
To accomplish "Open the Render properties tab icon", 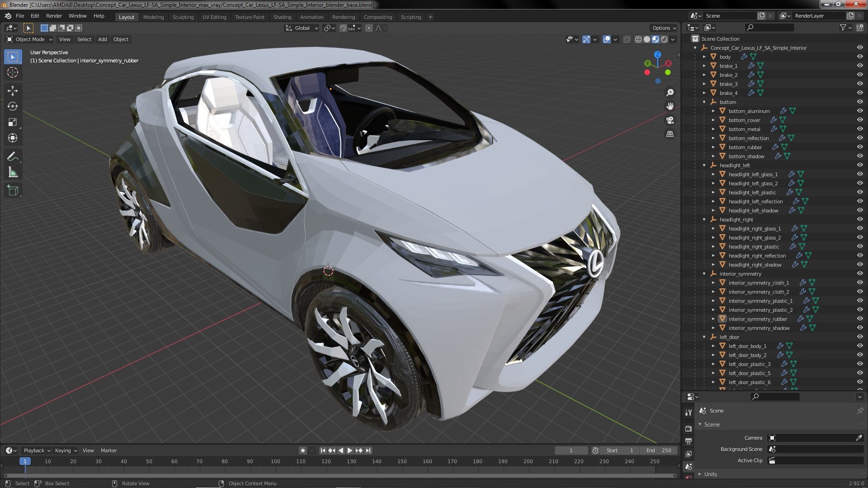I will tap(689, 428).
